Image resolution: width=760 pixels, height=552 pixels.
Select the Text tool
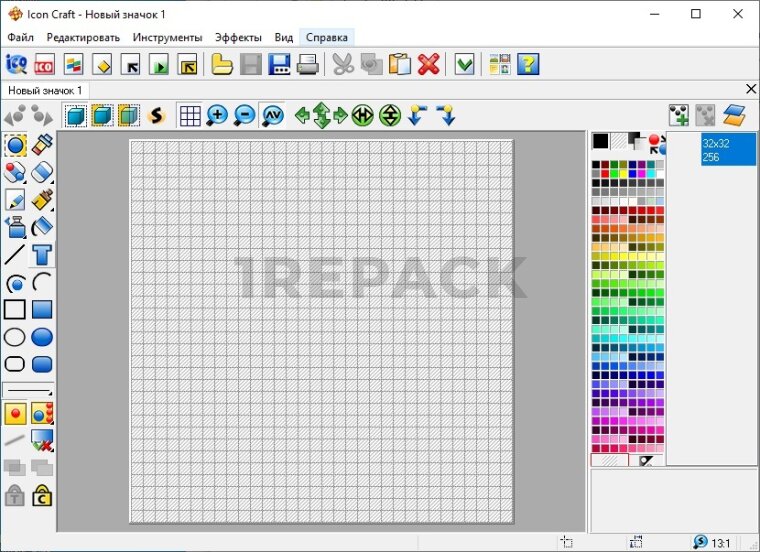(x=42, y=254)
